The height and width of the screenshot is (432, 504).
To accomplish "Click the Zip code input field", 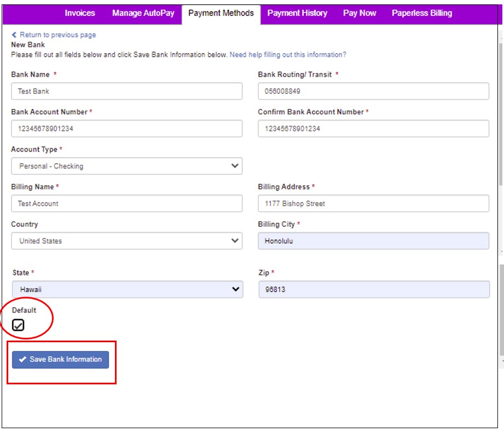I will [374, 289].
